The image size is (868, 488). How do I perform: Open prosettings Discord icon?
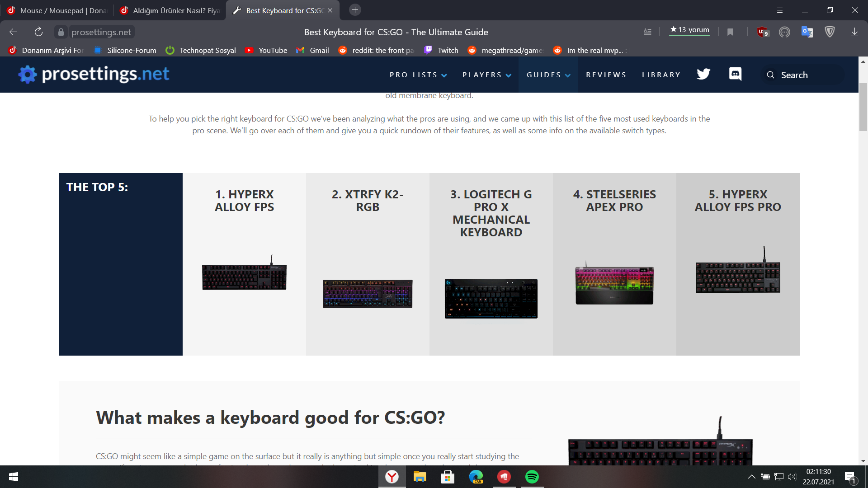pyautogui.click(x=736, y=74)
